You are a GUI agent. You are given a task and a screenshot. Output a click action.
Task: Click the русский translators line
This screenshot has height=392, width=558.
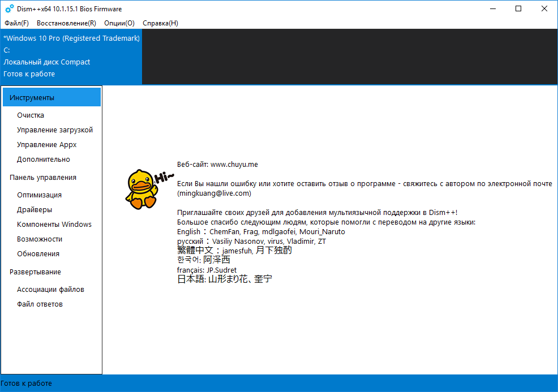click(x=251, y=241)
